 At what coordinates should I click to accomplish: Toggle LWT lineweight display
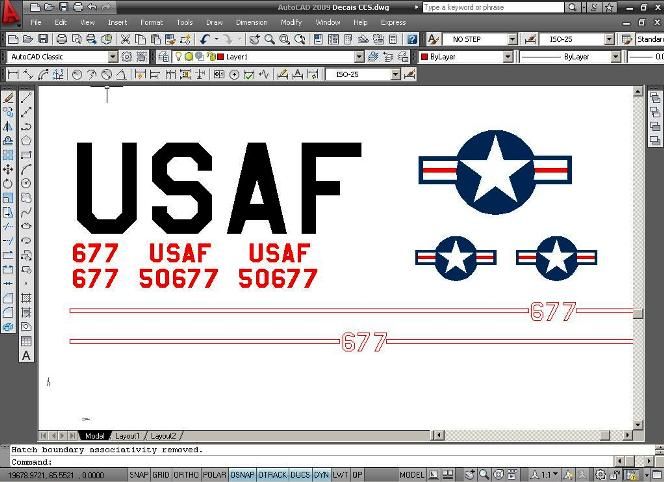click(340, 475)
